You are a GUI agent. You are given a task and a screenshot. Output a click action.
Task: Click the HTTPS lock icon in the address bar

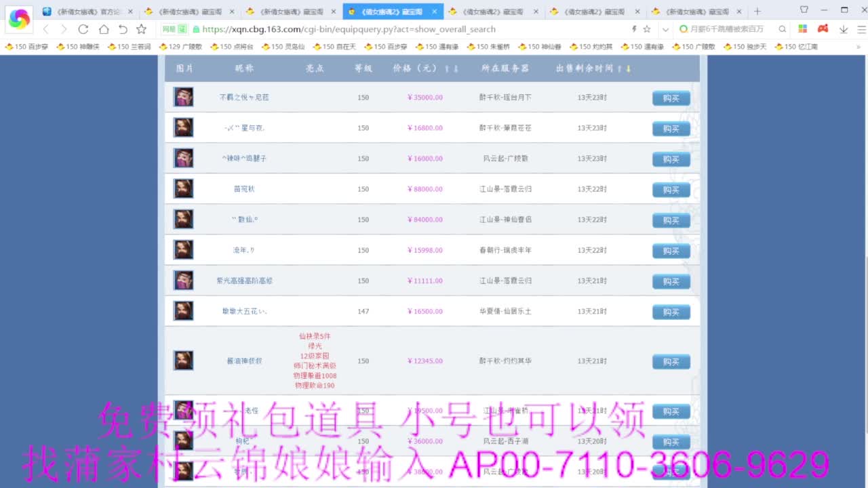click(x=197, y=29)
